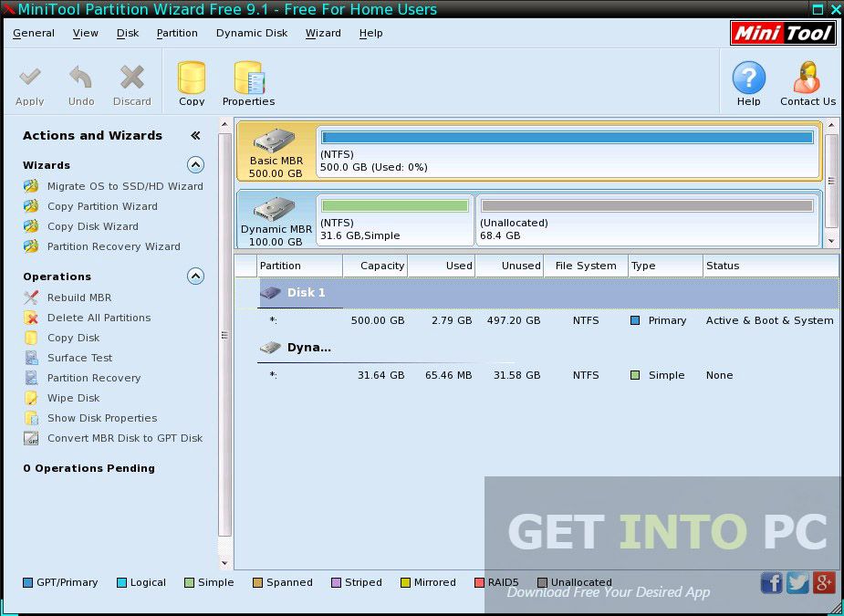Select the 500.00 GB Primary partition row
The height and width of the screenshot is (616, 844).
pyautogui.click(x=548, y=320)
